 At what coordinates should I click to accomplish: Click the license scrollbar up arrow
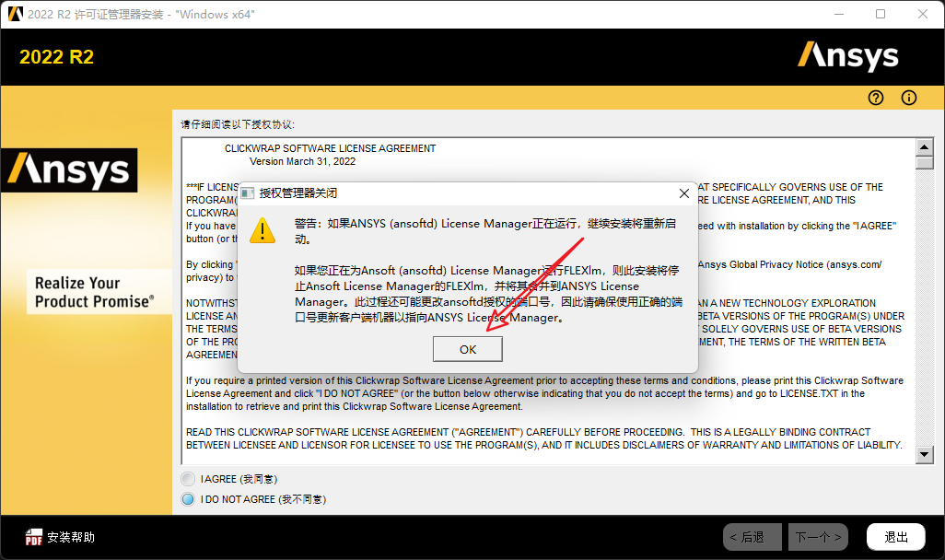924,146
